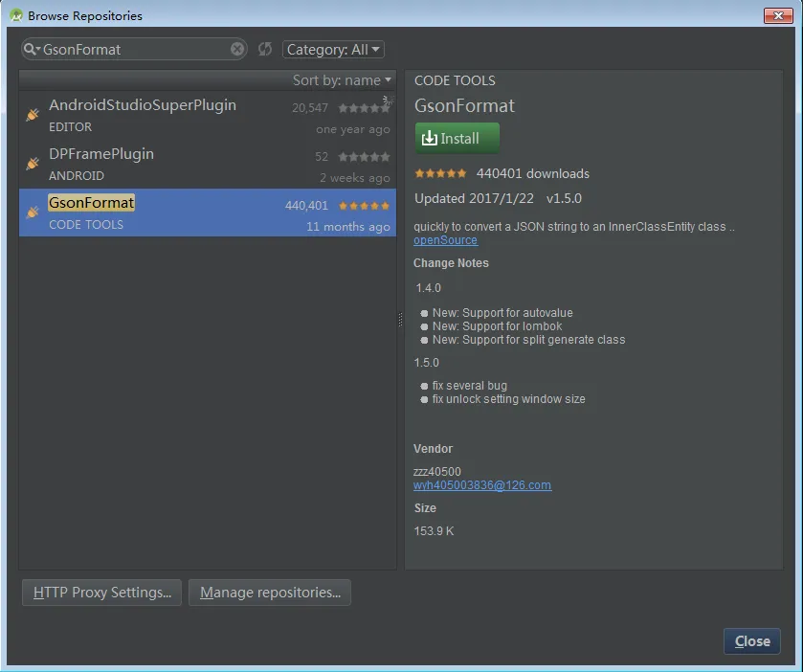Image resolution: width=803 pixels, height=672 pixels.
Task: Click the 440,401 download count
Action: point(306,206)
